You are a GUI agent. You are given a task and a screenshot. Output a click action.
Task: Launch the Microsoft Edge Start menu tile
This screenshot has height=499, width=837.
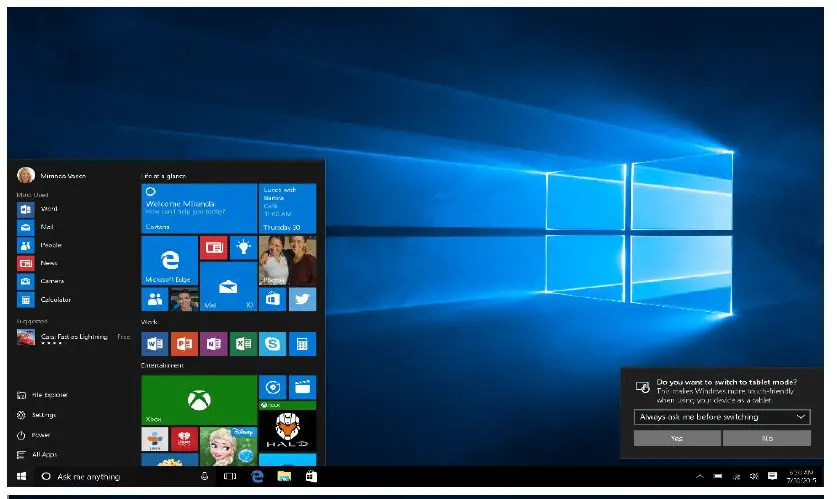click(170, 260)
